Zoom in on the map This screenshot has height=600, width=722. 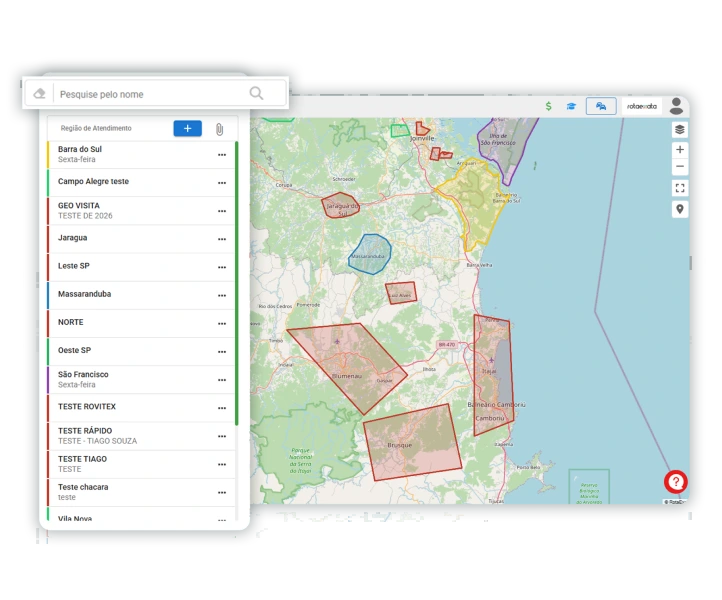coord(680,149)
